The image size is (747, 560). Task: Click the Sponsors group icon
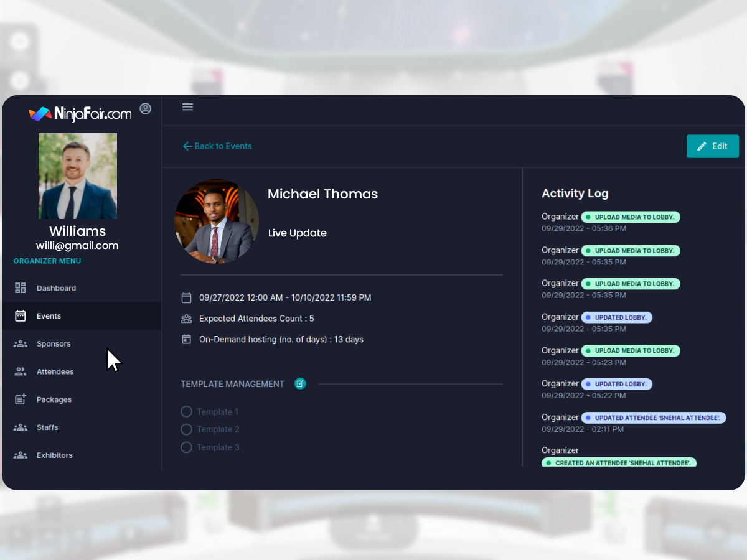point(21,344)
